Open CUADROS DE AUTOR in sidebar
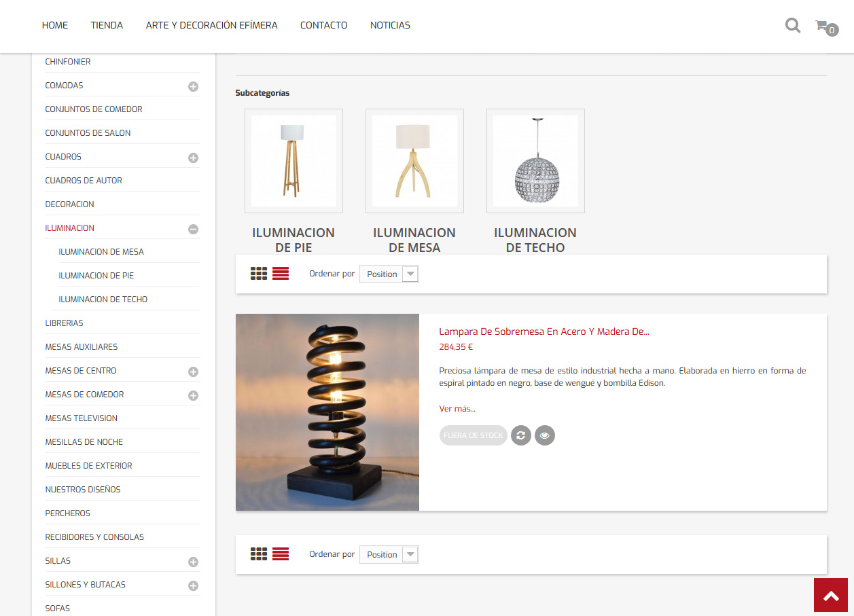 (84, 181)
